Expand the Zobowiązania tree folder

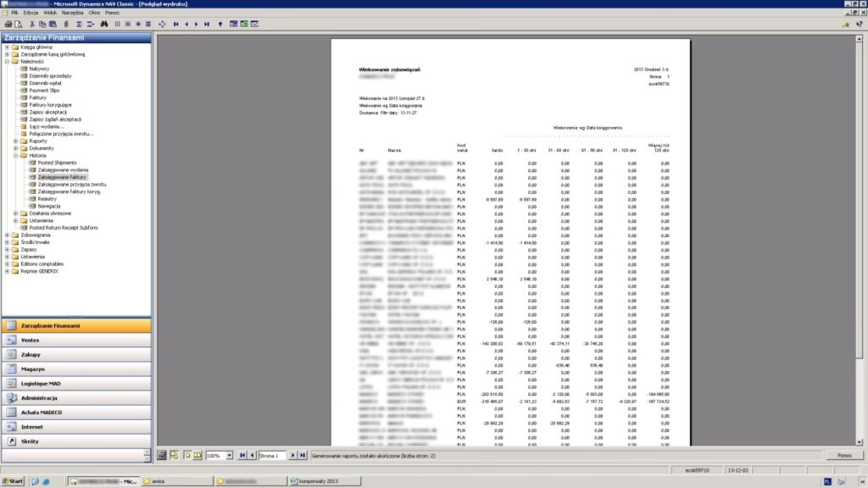point(7,235)
